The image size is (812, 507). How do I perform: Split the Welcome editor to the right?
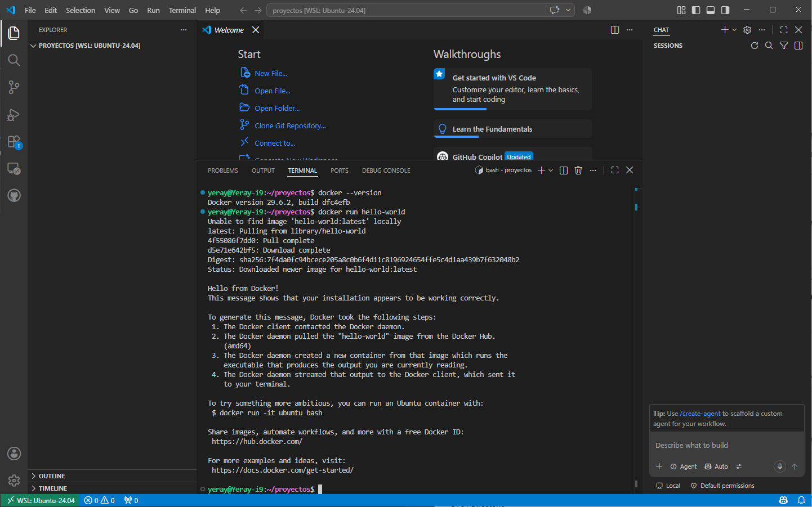click(615, 30)
